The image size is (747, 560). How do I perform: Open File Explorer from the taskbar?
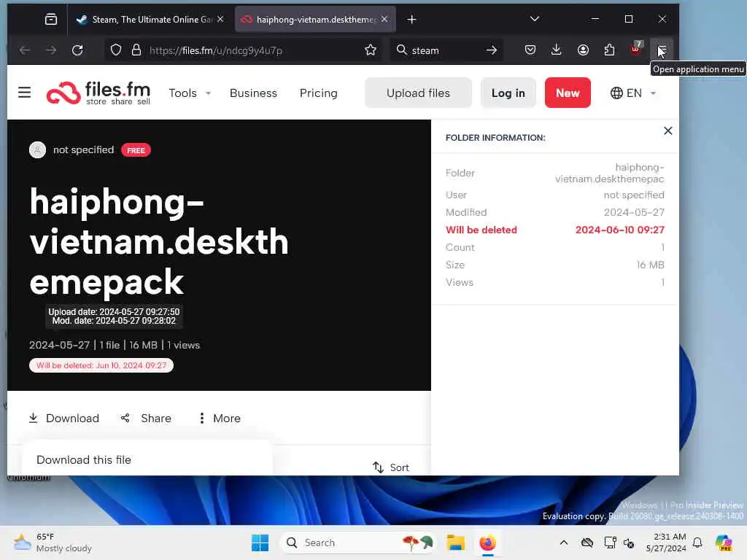pyautogui.click(x=455, y=542)
